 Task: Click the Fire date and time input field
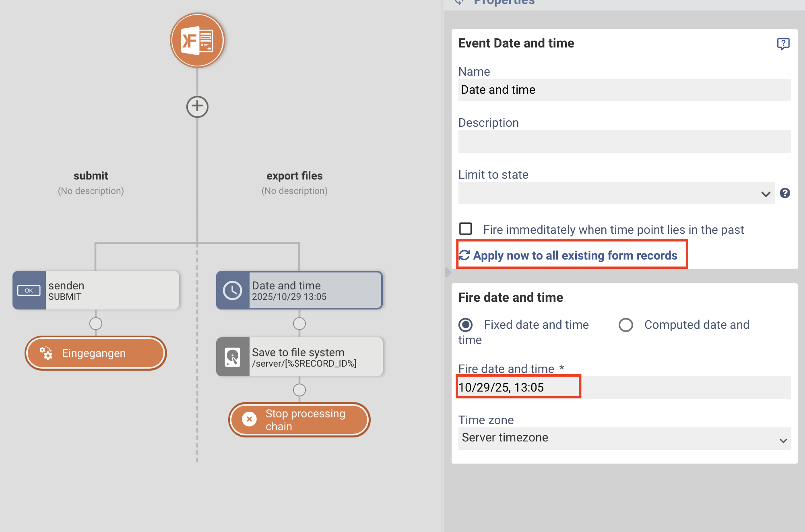point(624,387)
